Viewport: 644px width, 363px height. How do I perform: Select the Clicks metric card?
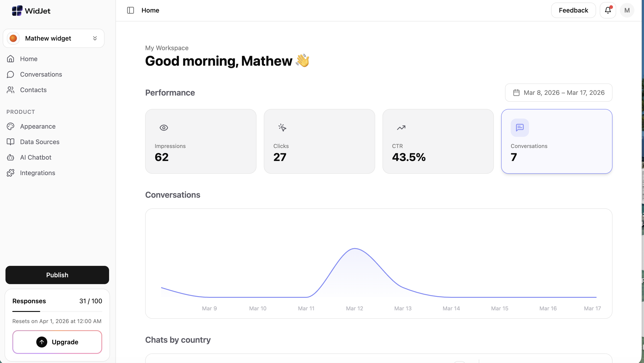point(319,141)
